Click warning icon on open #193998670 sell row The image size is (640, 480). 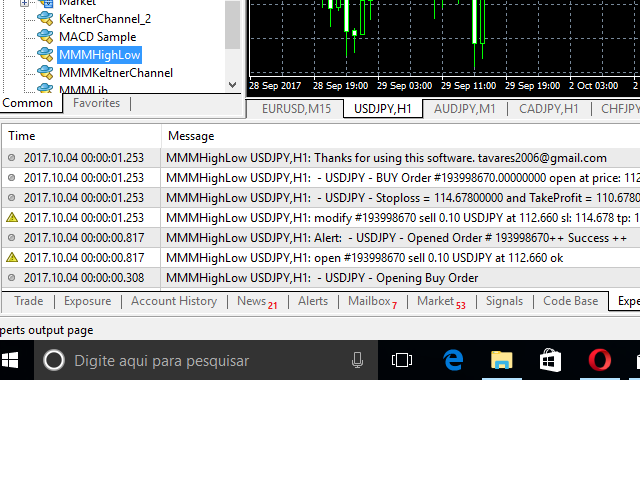12,257
